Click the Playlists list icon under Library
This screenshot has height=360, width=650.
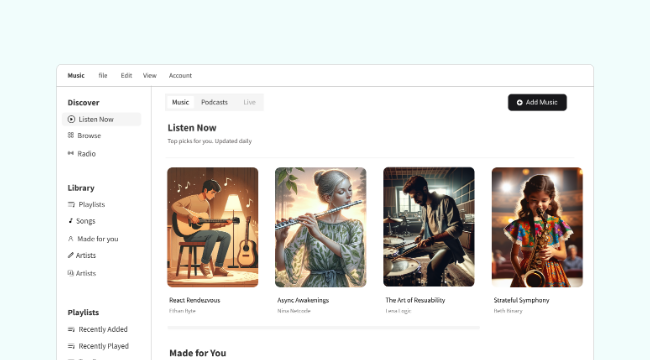click(x=71, y=204)
